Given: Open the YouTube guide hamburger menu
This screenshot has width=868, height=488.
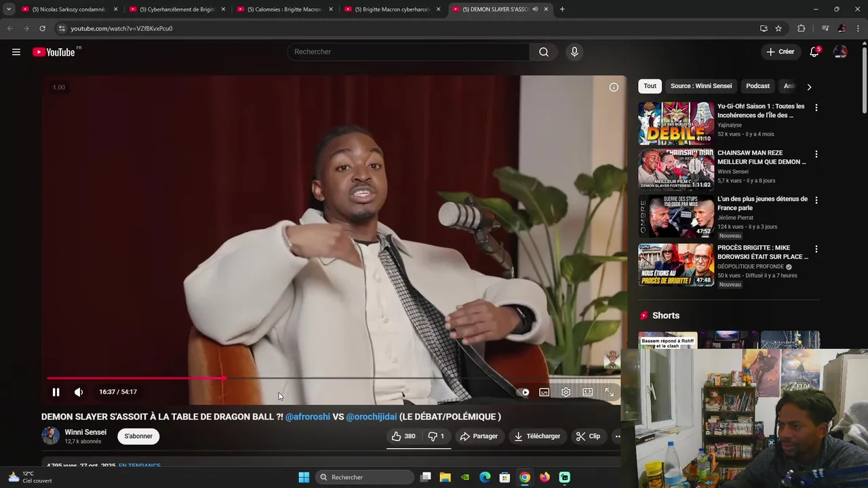Looking at the screenshot, I should tap(16, 52).
